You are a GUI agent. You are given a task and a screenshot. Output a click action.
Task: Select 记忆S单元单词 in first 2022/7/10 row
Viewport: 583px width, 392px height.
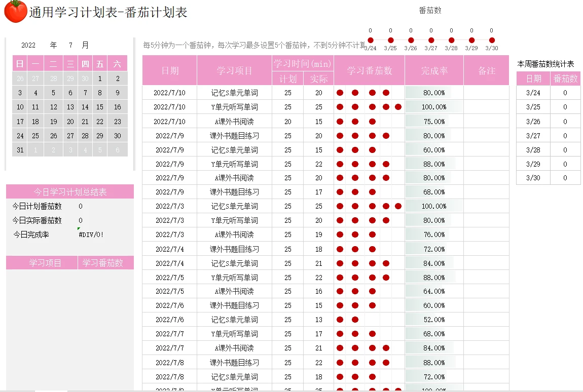click(x=235, y=93)
